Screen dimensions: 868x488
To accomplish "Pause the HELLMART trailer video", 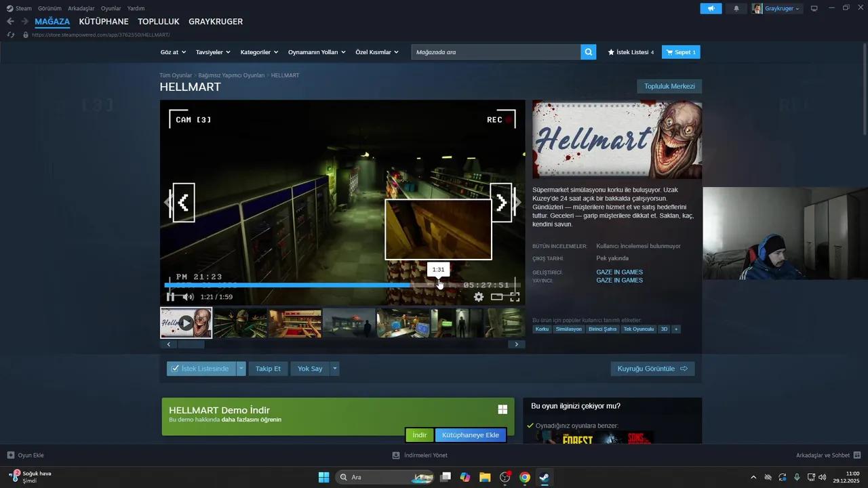I will click(171, 297).
